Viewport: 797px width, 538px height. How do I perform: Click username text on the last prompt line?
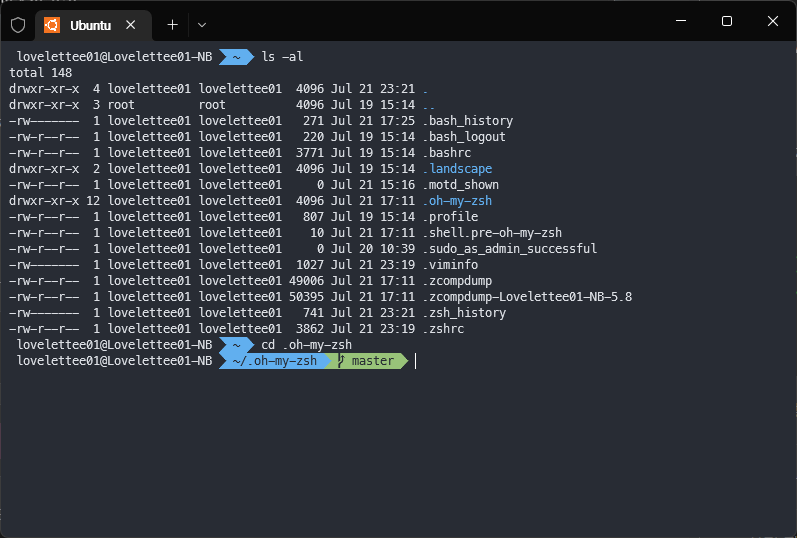pos(114,361)
